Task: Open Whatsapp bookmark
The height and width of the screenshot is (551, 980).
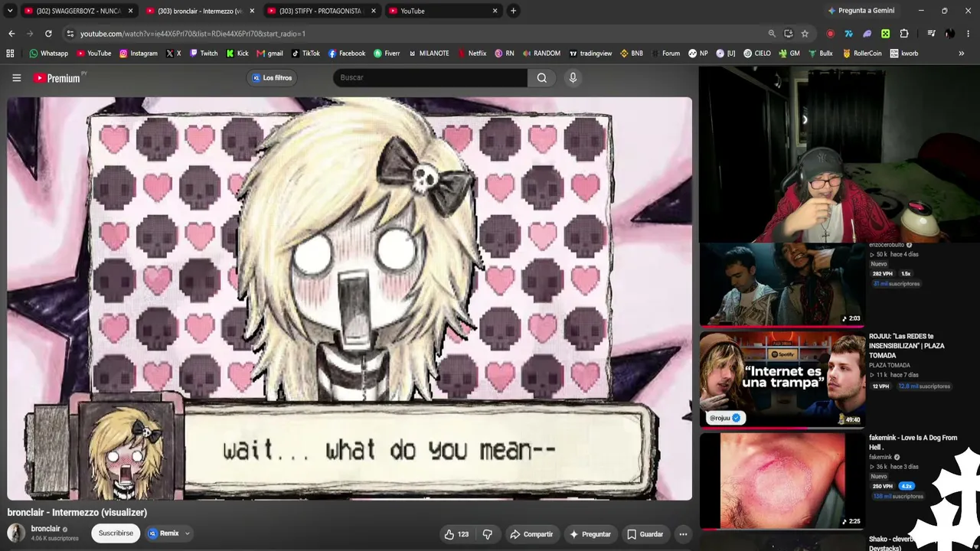Action: tap(48, 54)
